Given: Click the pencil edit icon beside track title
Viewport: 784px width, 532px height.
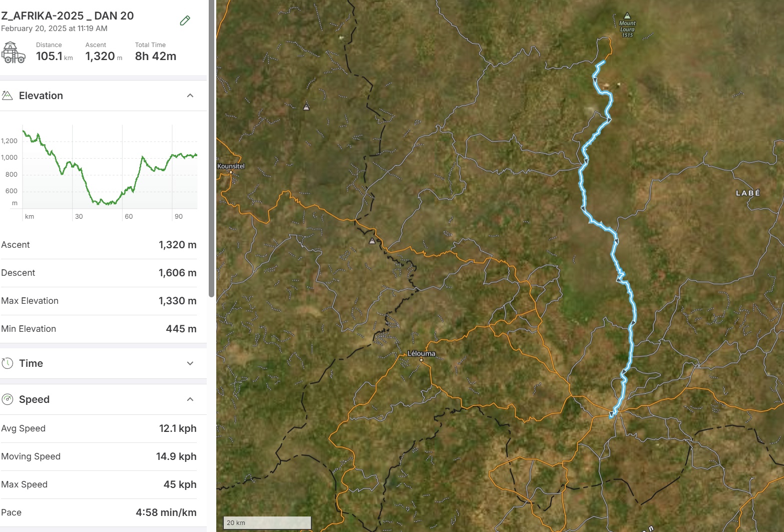Looking at the screenshot, I should coord(185,21).
